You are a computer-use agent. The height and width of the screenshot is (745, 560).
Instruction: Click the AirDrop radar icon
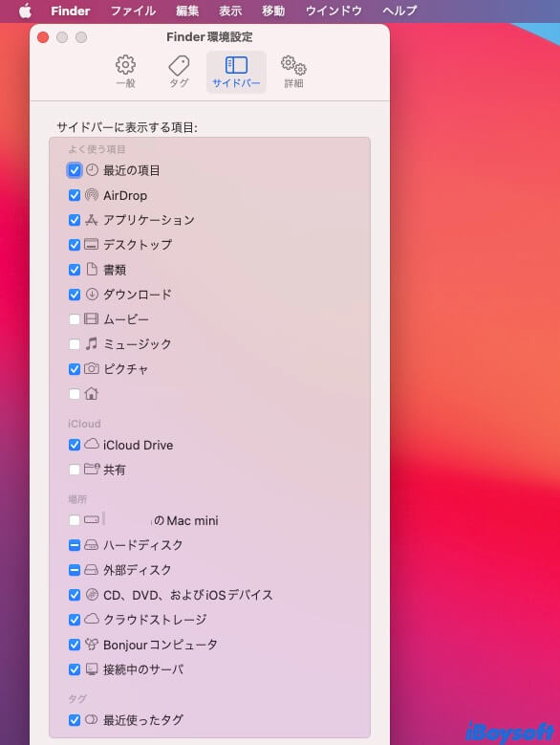pyautogui.click(x=92, y=195)
